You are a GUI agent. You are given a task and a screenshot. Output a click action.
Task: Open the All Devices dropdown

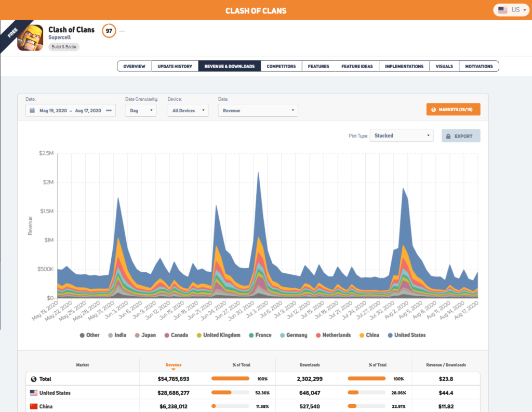coord(188,110)
